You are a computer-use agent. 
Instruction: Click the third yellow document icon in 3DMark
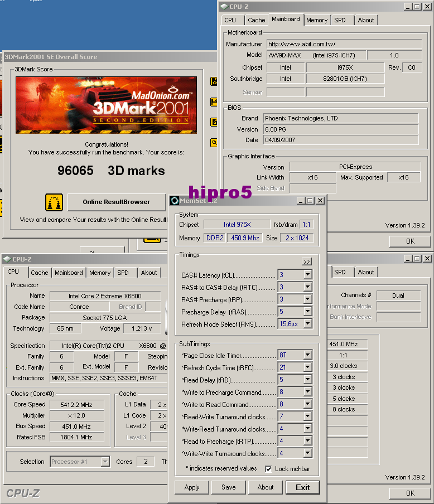click(214, 122)
